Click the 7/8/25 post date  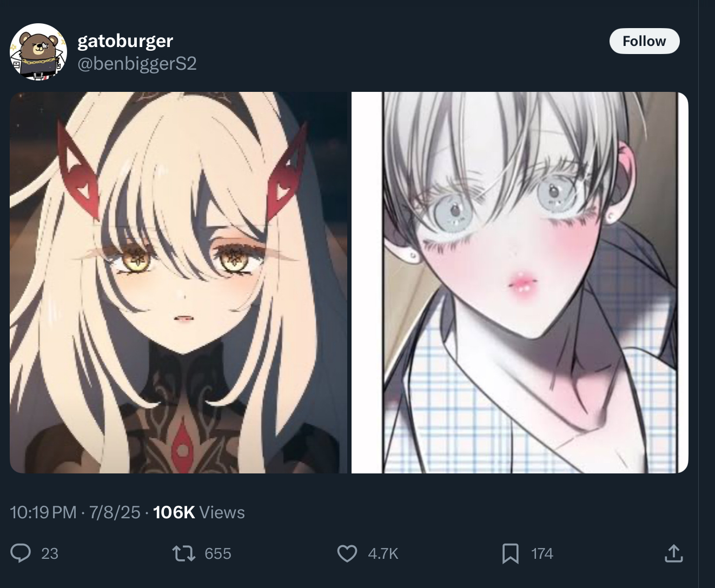tap(115, 512)
